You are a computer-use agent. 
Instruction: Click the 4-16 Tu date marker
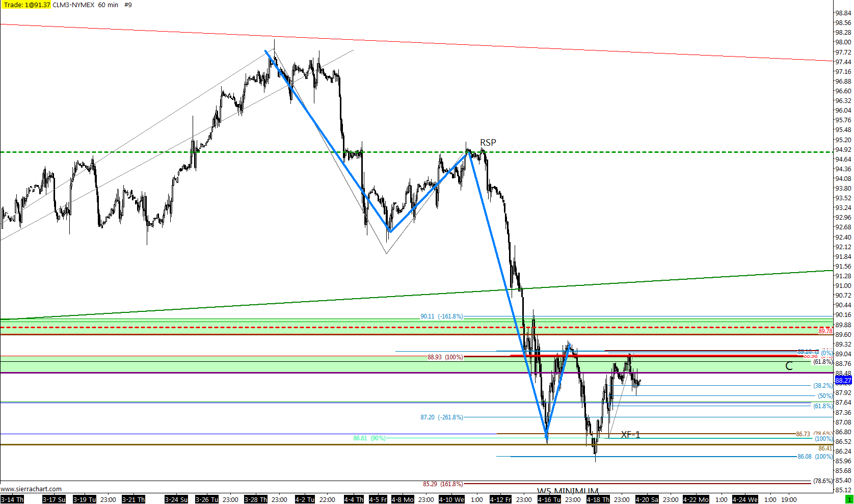(549, 499)
